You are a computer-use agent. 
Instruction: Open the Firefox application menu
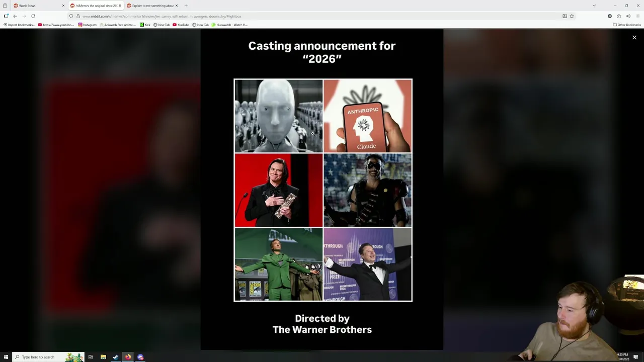coord(637,16)
